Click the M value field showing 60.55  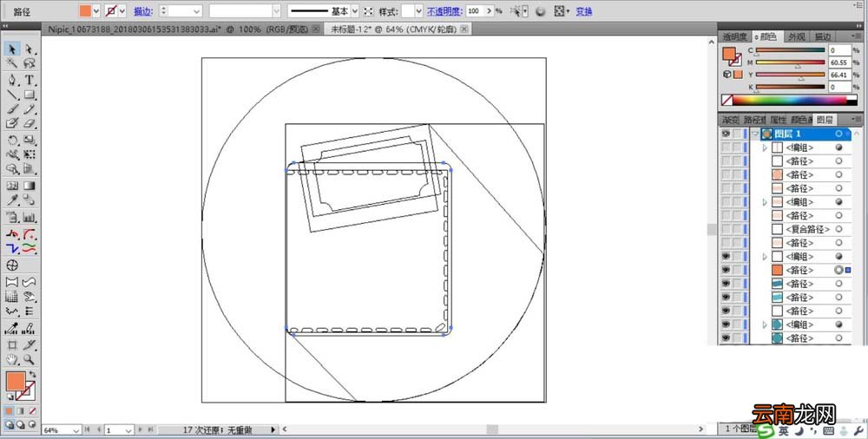(839, 62)
